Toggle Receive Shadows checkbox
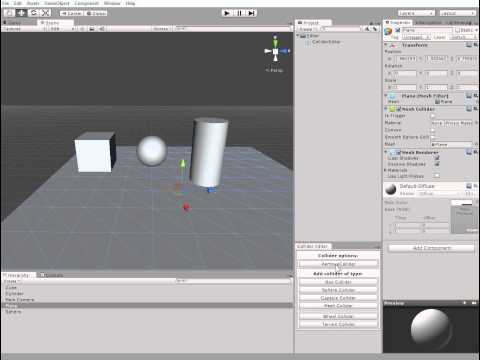The height and width of the screenshot is (360, 480). (x=437, y=164)
